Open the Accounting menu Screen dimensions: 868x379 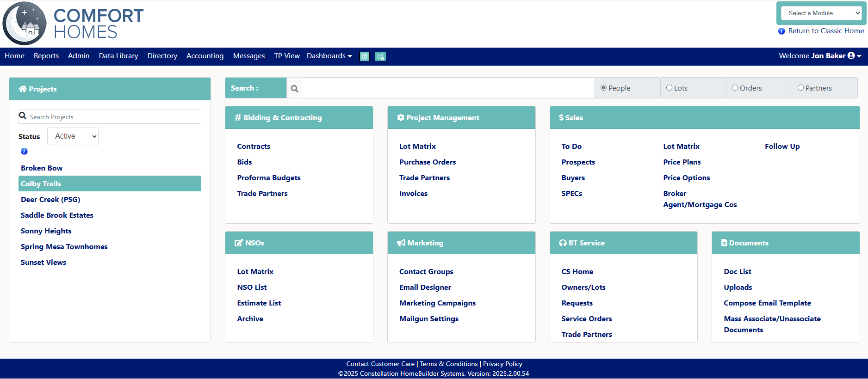205,56
